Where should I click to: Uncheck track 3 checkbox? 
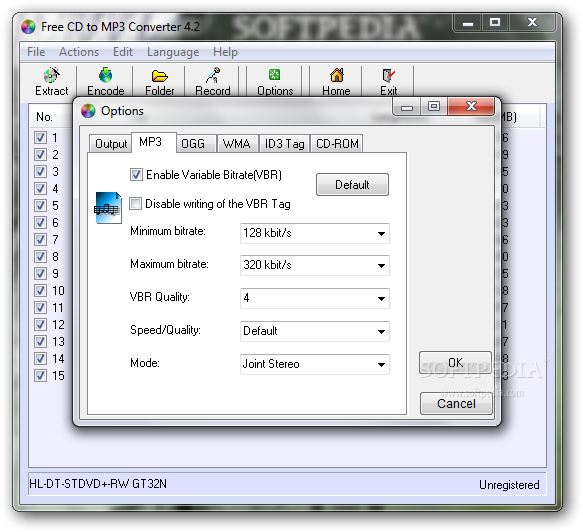pyautogui.click(x=41, y=171)
